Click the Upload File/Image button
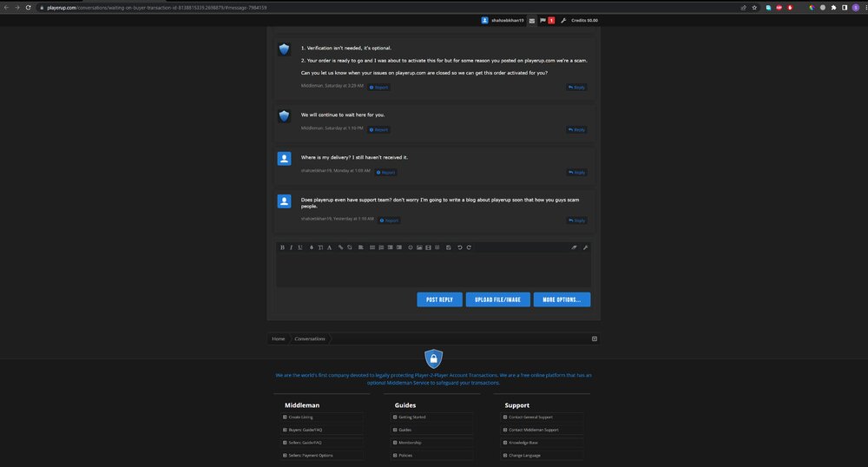868x467 pixels. pyautogui.click(x=497, y=299)
